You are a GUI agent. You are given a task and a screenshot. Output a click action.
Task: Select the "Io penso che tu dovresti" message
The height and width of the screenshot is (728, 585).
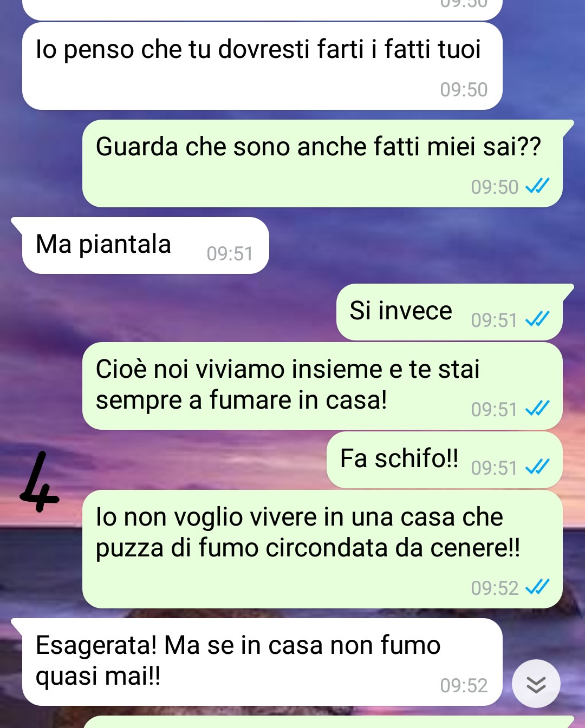point(262,66)
